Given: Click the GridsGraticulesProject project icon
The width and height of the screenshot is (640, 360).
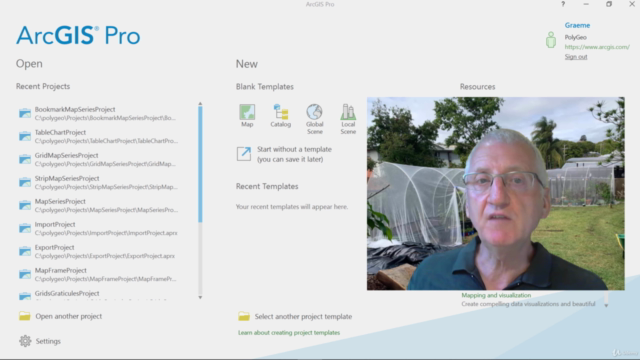Looking at the screenshot, I should (25, 296).
